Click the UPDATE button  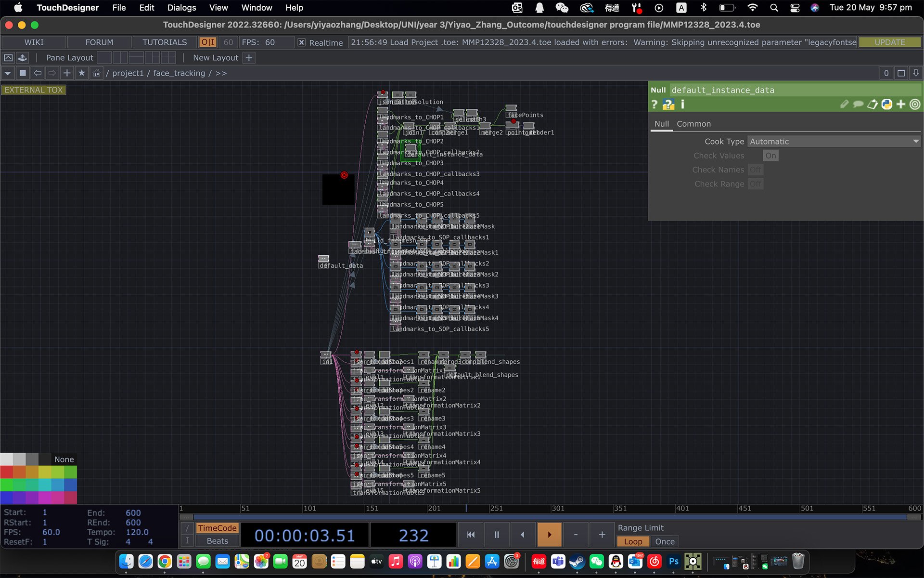point(890,42)
